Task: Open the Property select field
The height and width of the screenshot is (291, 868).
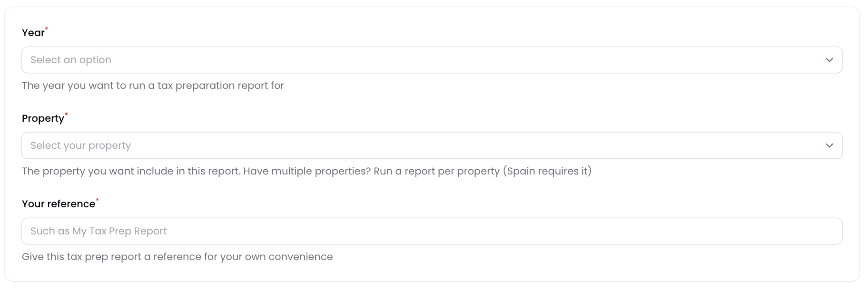Action: [431, 145]
